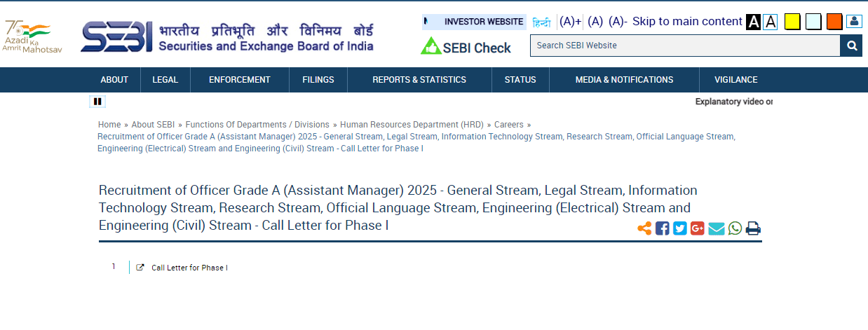The width and height of the screenshot is (868, 330).
Task: Switch to the white standard-contrast theme
Action: click(770, 22)
